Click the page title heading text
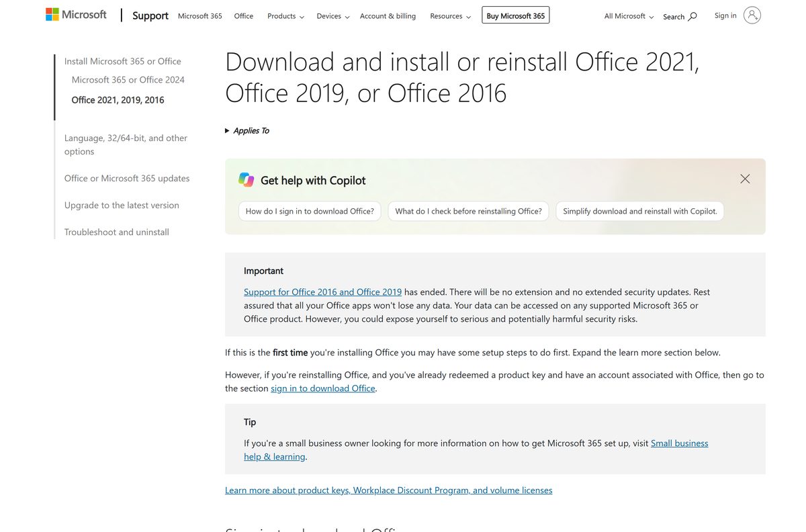Screen dimensions: 806x532 click(x=462, y=77)
